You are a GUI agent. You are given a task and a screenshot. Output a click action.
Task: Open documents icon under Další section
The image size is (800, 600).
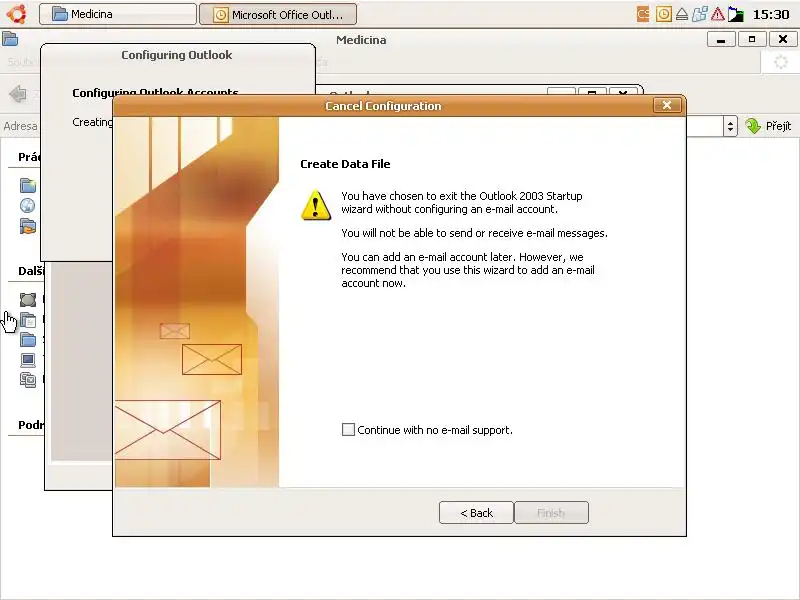point(28,320)
